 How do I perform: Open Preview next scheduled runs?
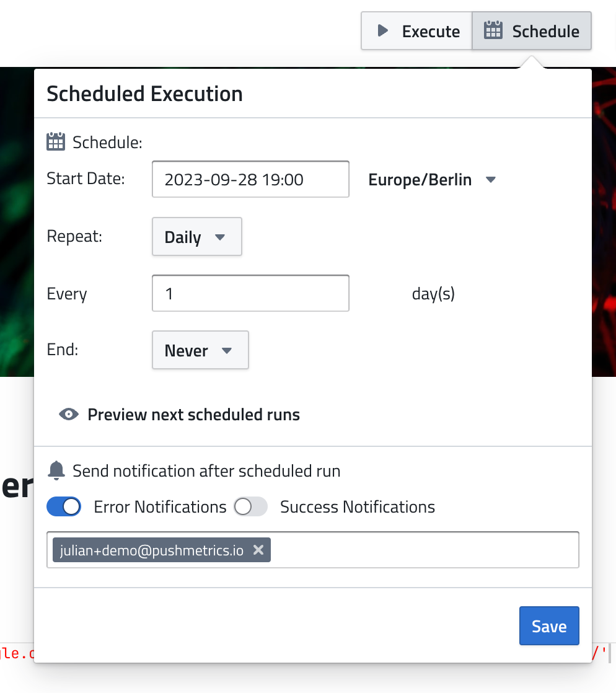pyautogui.click(x=193, y=415)
